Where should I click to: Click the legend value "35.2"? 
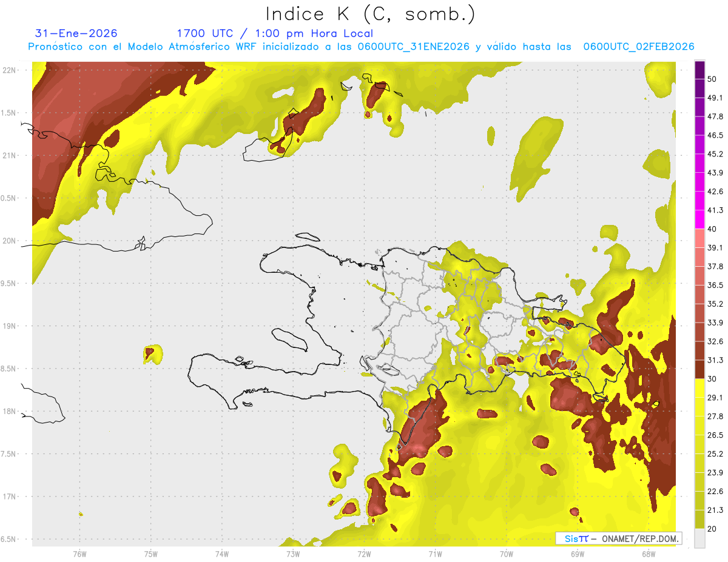point(715,304)
